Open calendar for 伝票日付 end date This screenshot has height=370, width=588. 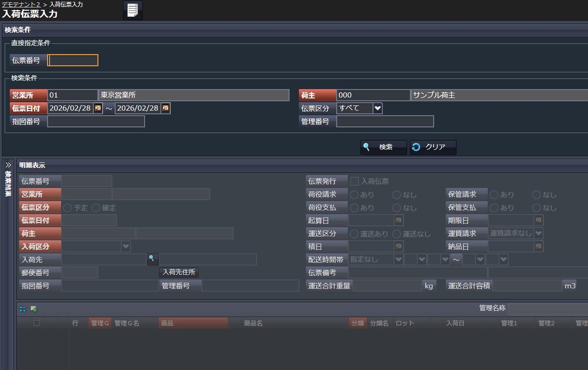[166, 108]
